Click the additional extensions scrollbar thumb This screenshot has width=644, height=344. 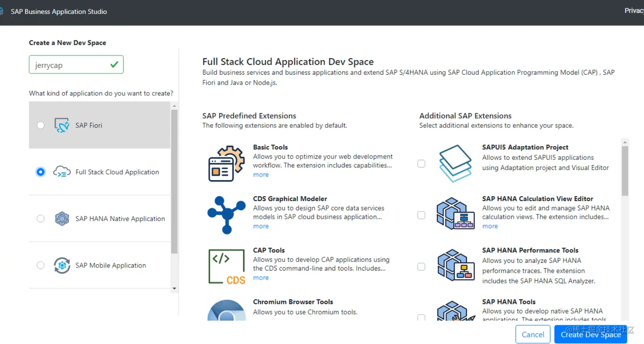[625, 171]
